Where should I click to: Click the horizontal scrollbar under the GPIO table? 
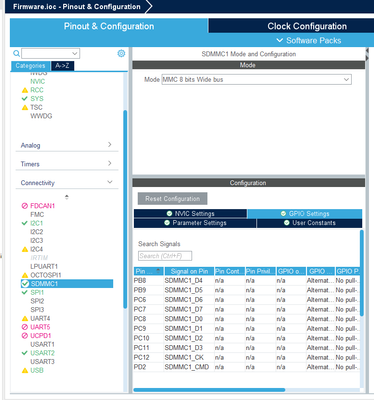point(209,390)
